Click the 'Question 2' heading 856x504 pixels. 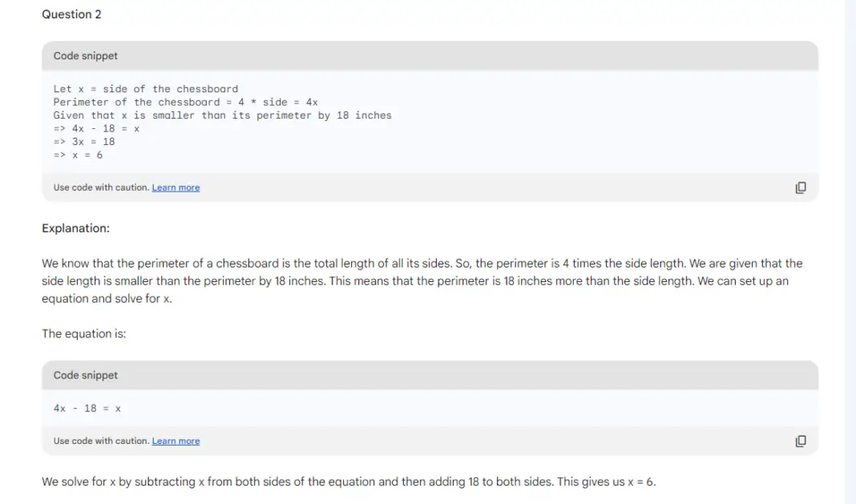71,14
